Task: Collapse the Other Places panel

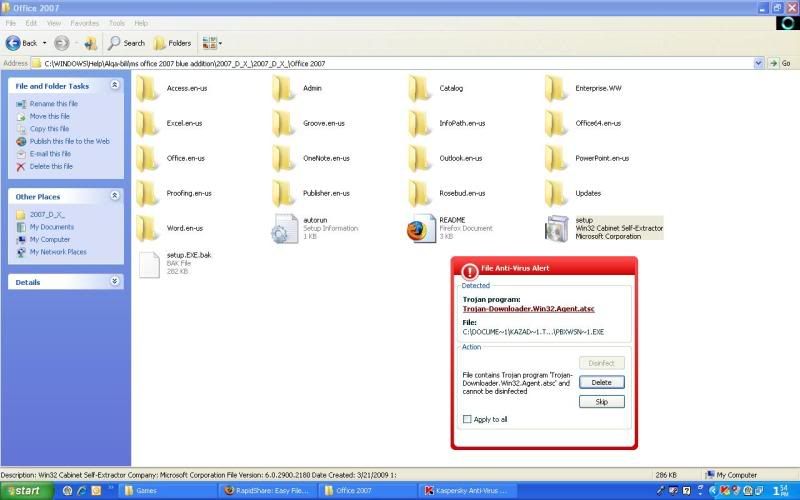Action: click(115, 196)
